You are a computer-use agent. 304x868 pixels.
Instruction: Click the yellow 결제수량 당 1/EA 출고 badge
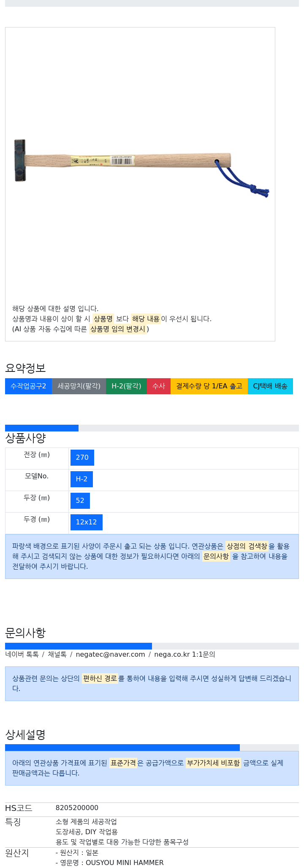pos(209,386)
